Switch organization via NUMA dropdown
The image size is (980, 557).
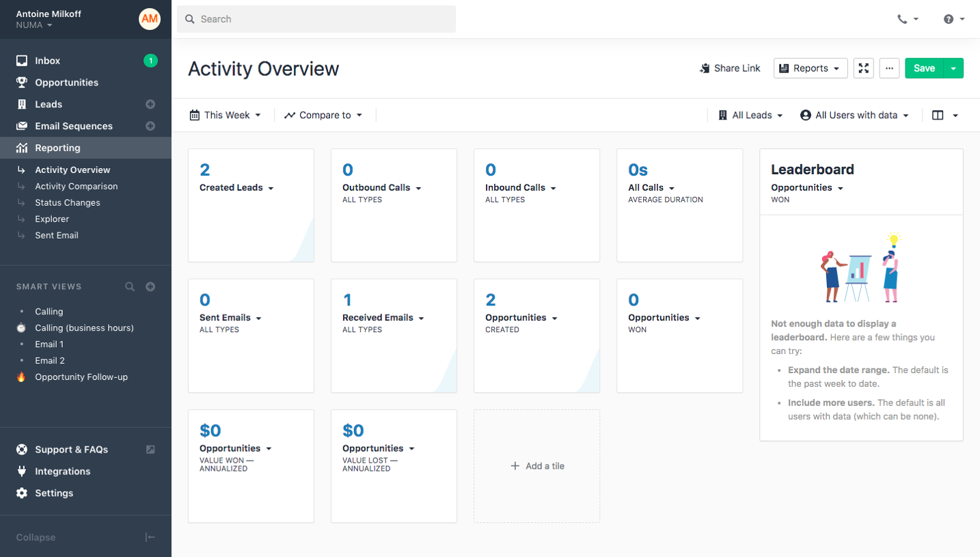34,25
